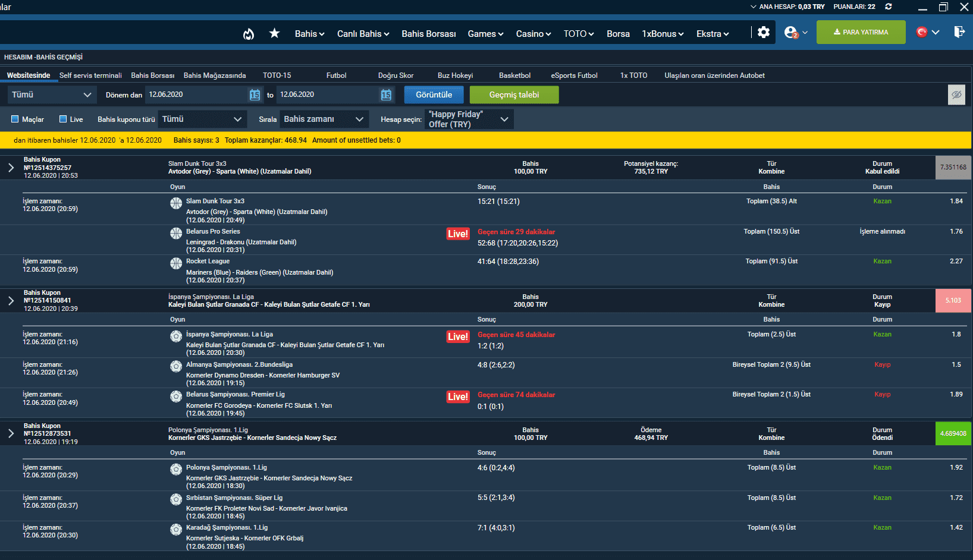Open the Tümü filter dropdown beside Dönem dan
Image resolution: width=973 pixels, height=560 pixels.
click(52, 95)
